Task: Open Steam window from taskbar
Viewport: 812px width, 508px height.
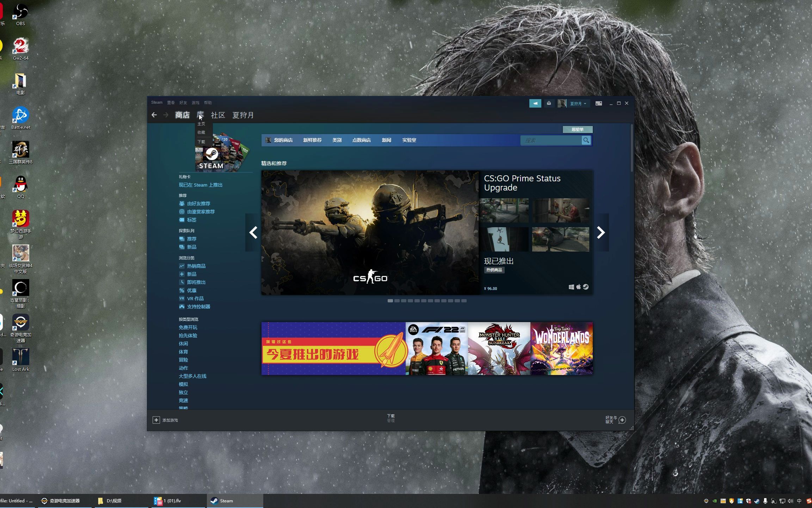Action: tap(235, 501)
